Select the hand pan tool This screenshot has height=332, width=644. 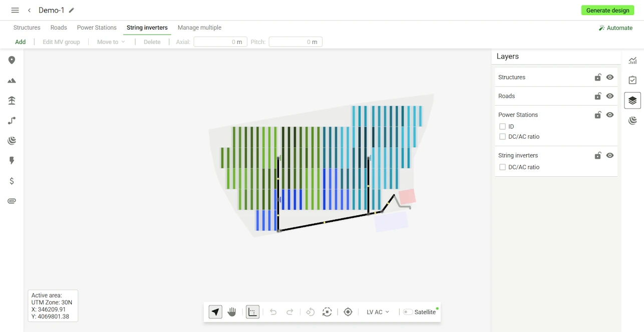tap(232, 312)
